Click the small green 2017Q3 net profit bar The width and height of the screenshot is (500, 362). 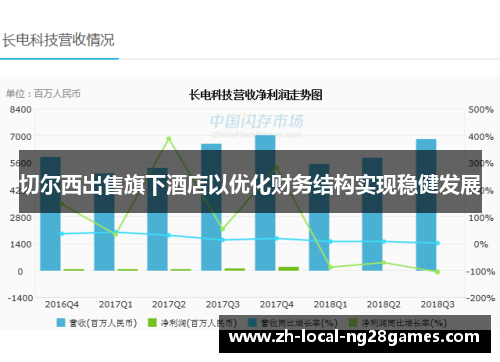(x=235, y=269)
